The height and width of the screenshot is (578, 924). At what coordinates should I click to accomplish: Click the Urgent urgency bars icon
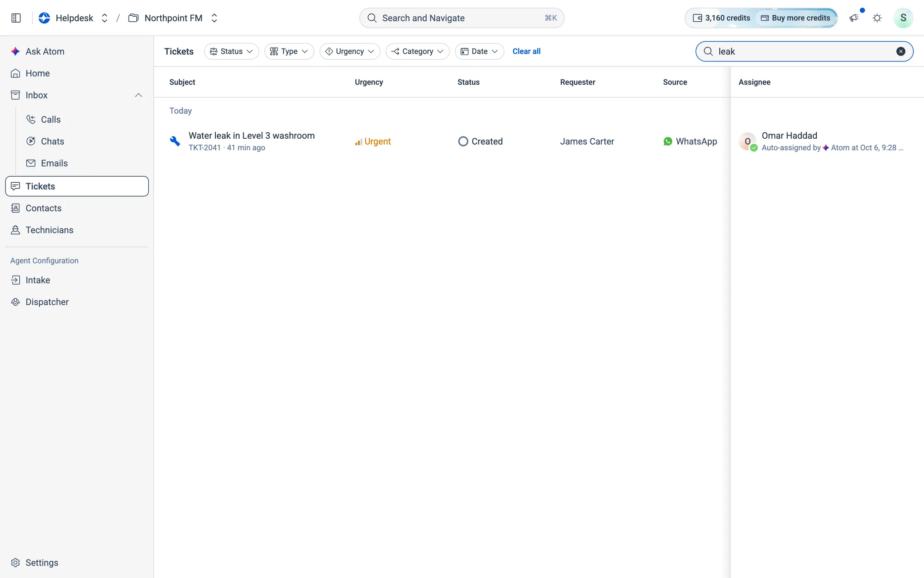click(359, 142)
